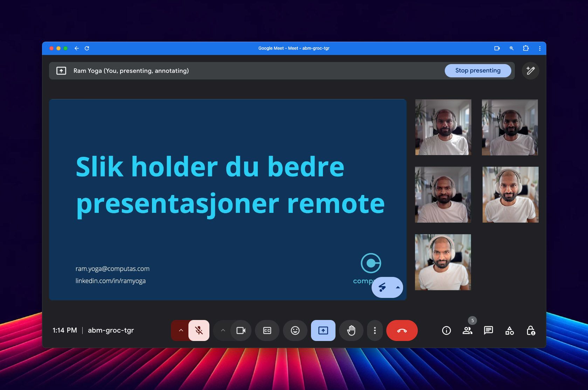Screen dimensions: 588x390
Task: Select the bottom single participant video tile
Action: 443,262
